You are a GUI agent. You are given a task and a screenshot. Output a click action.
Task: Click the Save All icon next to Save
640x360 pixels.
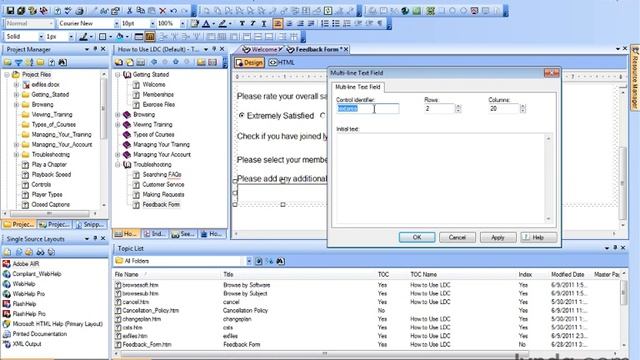click(21, 11)
